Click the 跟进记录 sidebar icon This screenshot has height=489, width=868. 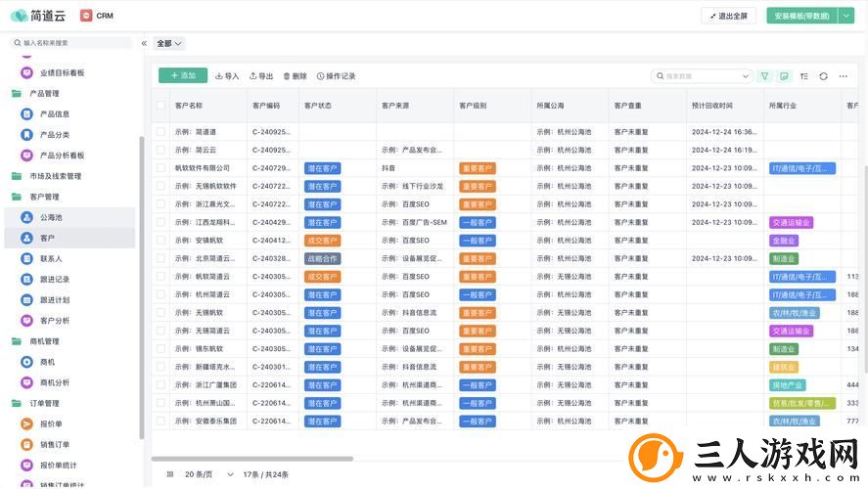(x=26, y=280)
